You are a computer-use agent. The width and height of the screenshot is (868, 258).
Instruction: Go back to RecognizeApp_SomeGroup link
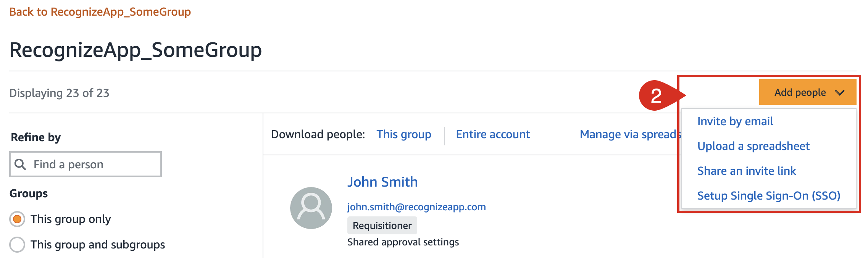(100, 12)
